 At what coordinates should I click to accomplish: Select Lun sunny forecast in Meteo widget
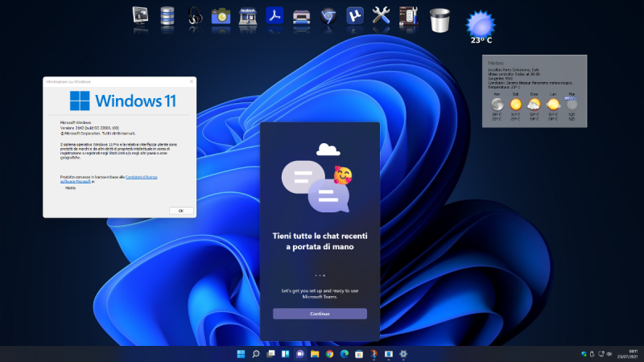[553, 106]
